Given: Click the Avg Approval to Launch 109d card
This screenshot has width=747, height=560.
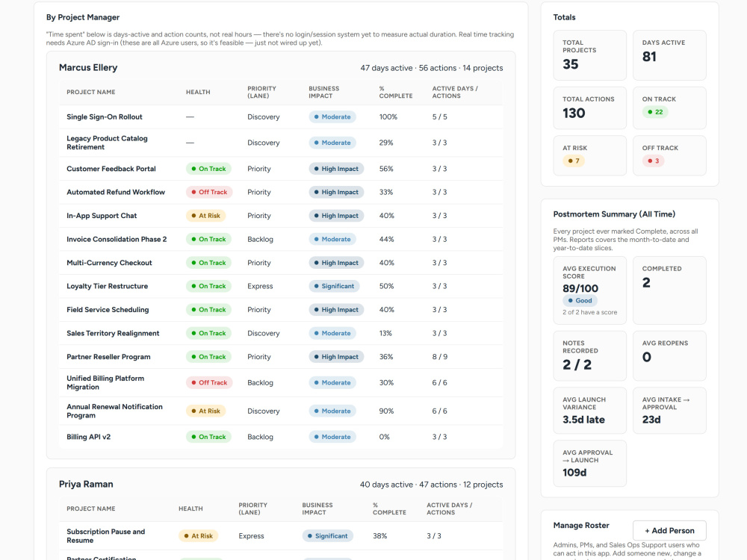Looking at the screenshot, I should point(590,464).
